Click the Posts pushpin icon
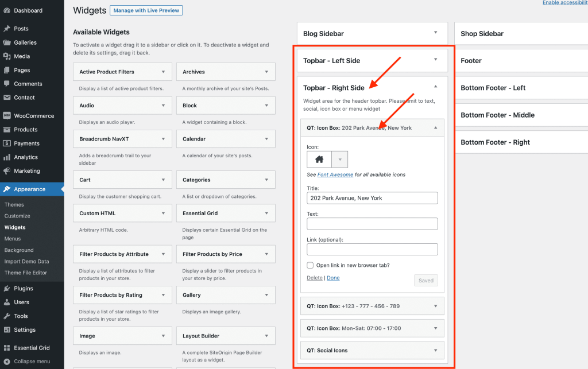 pyautogui.click(x=7, y=29)
